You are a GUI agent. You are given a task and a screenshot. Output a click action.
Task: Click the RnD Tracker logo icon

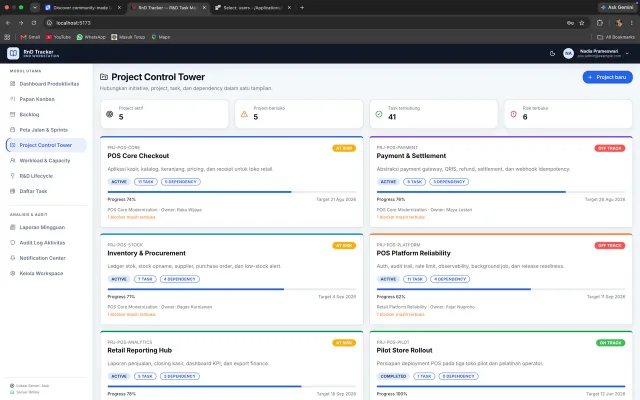(13, 53)
